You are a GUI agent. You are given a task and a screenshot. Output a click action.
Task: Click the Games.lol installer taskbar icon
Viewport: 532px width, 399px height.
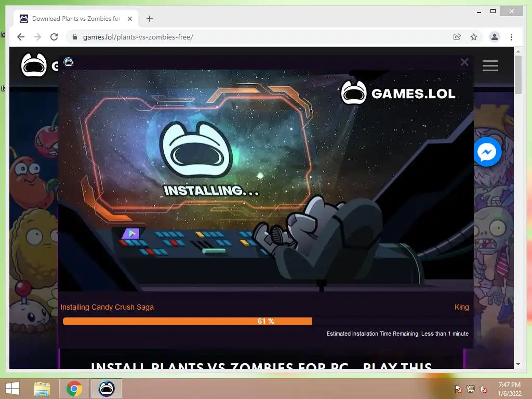pos(106,389)
